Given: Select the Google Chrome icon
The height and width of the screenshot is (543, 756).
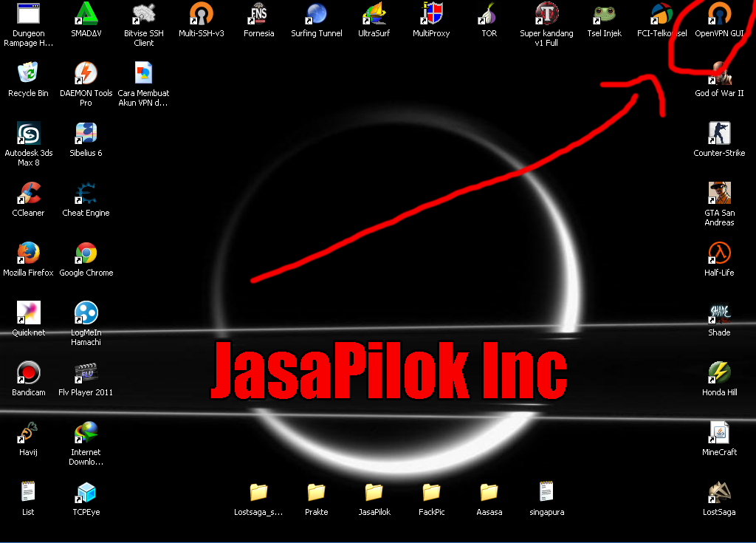Looking at the screenshot, I should pyautogui.click(x=86, y=253).
